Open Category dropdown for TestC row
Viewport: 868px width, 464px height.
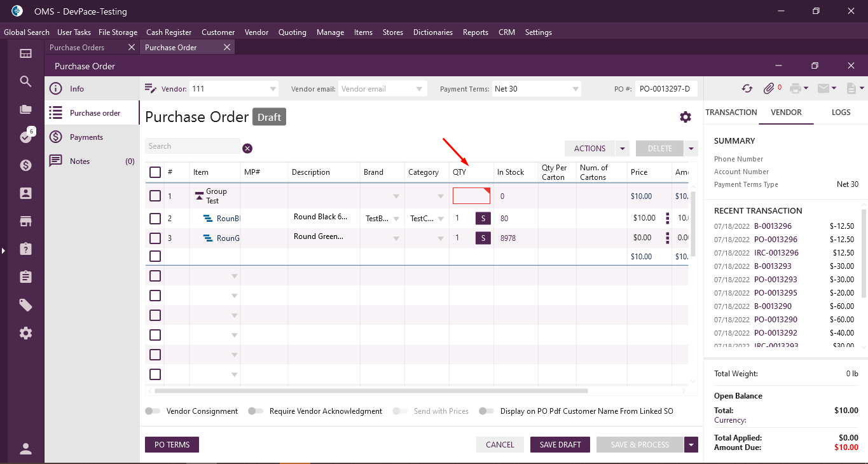(441, 219)
